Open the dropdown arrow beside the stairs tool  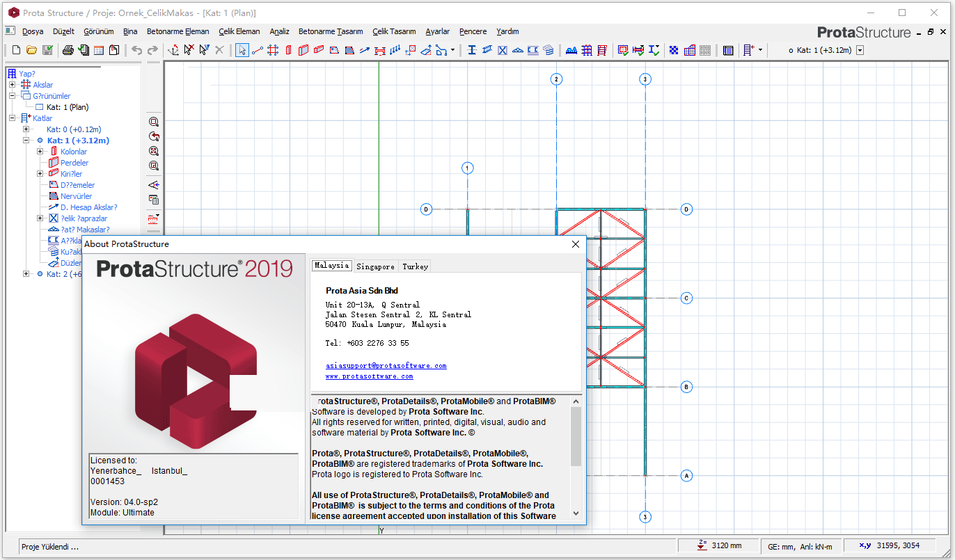(453, 50)
